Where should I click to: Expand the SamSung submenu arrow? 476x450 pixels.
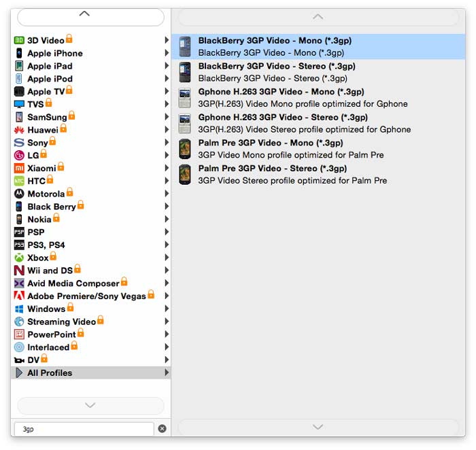[167, 117]
